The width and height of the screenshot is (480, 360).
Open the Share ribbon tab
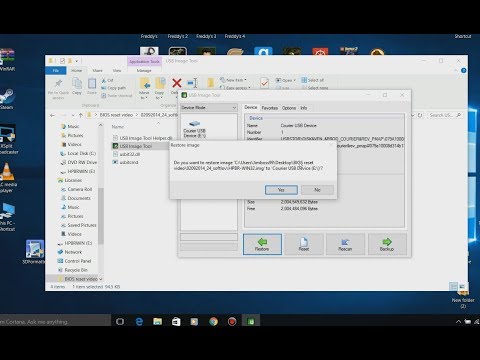tap(97, 70)
